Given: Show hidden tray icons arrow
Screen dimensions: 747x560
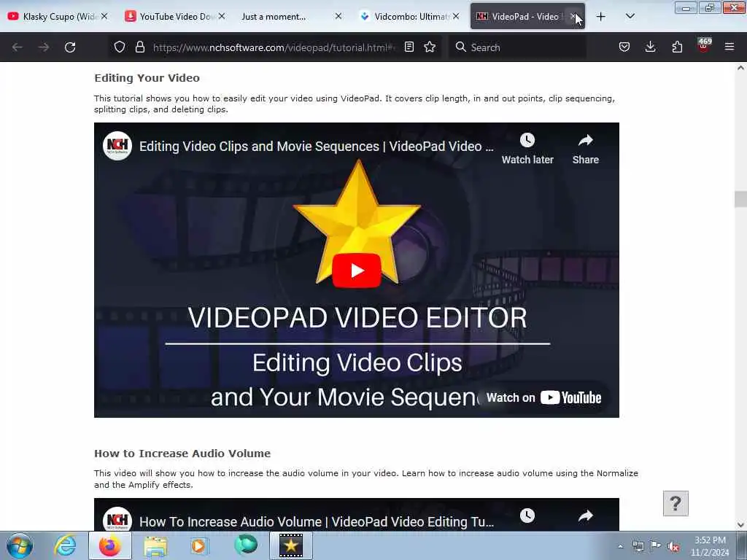Looking at the screenshot, I should (620, 546).
